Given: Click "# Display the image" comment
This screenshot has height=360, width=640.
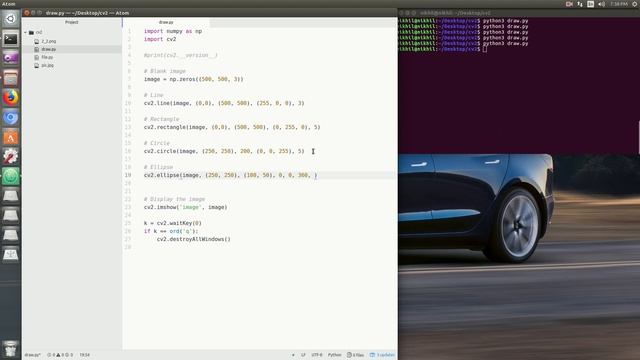Looking at the screenshot, I should (x=174, y=199).
